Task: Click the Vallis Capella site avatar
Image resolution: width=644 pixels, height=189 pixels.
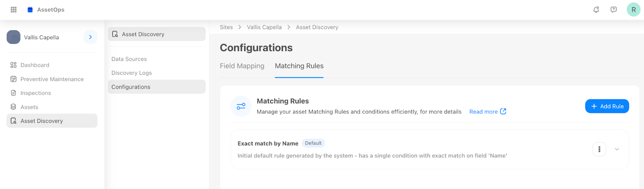Action: pyautogui.click(x=14, y=37)
